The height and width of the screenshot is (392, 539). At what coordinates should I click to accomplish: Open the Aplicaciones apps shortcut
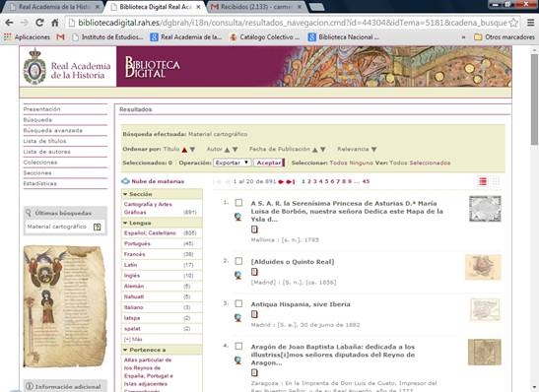click(x=27, y=36)
